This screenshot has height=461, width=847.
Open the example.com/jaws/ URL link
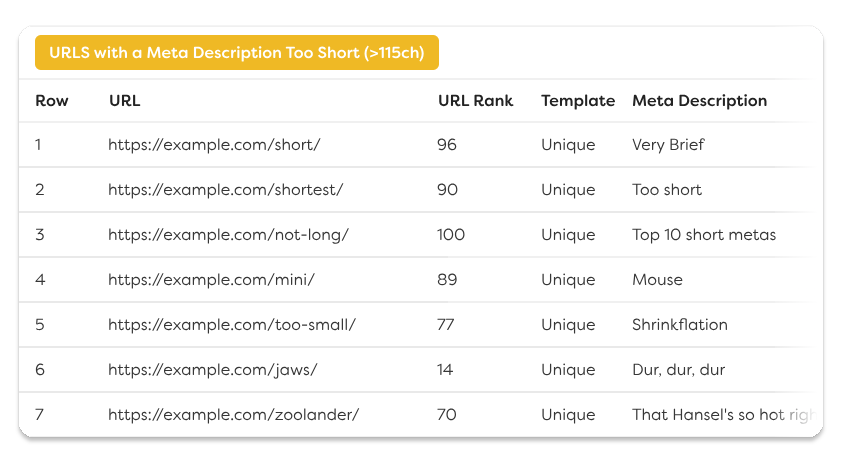point(213,370)
